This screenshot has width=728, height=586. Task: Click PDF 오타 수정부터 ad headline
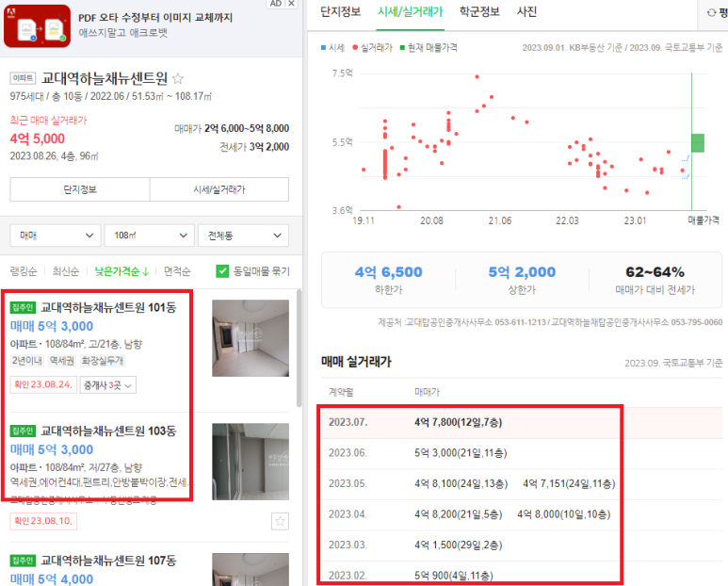(x=155, y=18)
